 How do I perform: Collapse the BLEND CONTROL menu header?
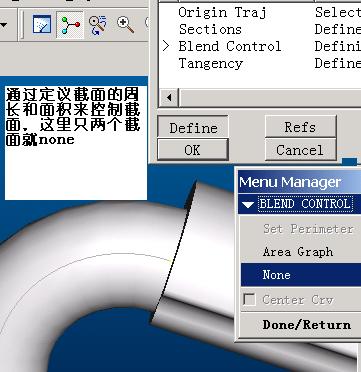pos(299,204)
